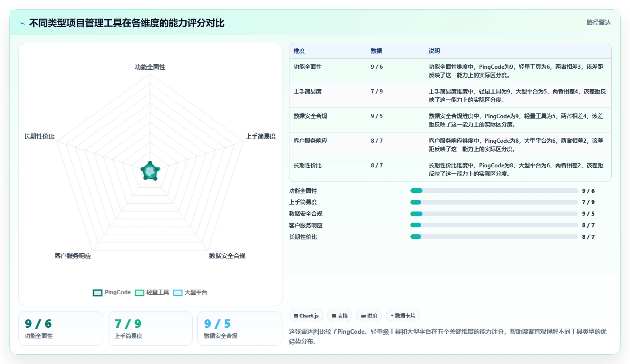Screen dimensions: 630x364
Task: Click the 长期性价比 description text in the table
Action: coord(516,169)
